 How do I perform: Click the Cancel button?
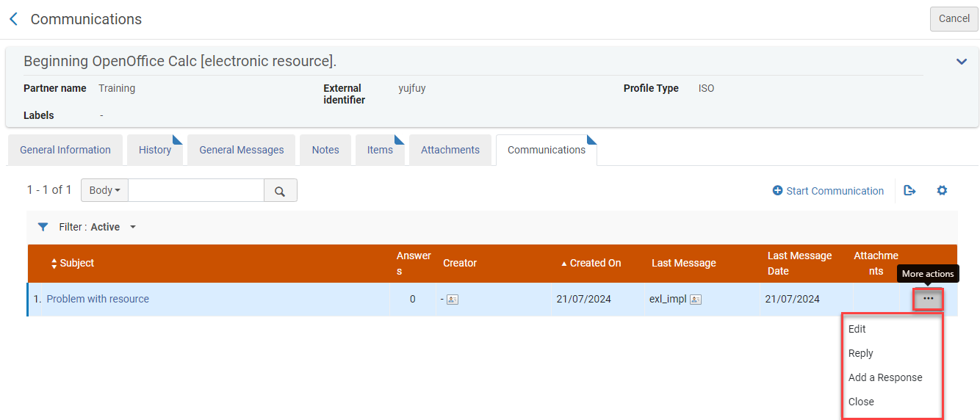(x=954, y=18)
